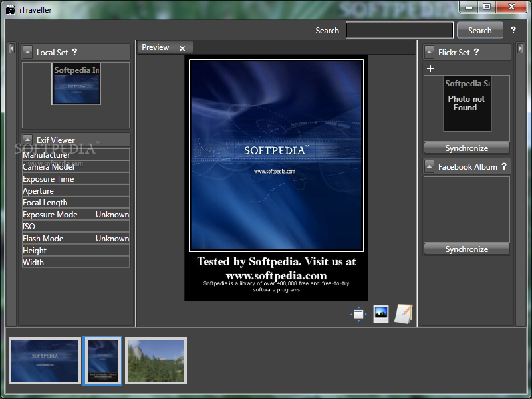532x399 pixels.
Task: Select Softpedia thumbnail in Local Set
Action: coord(76,84)
